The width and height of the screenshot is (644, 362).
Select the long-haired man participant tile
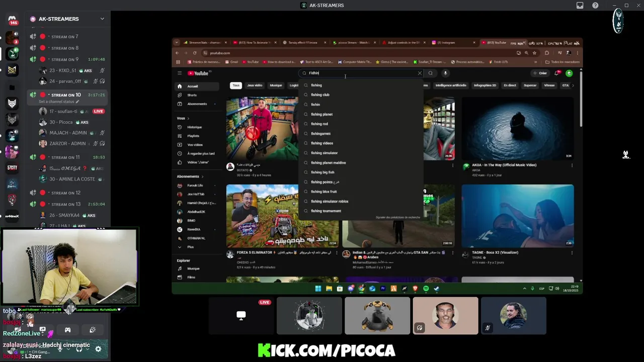point(513,316)
